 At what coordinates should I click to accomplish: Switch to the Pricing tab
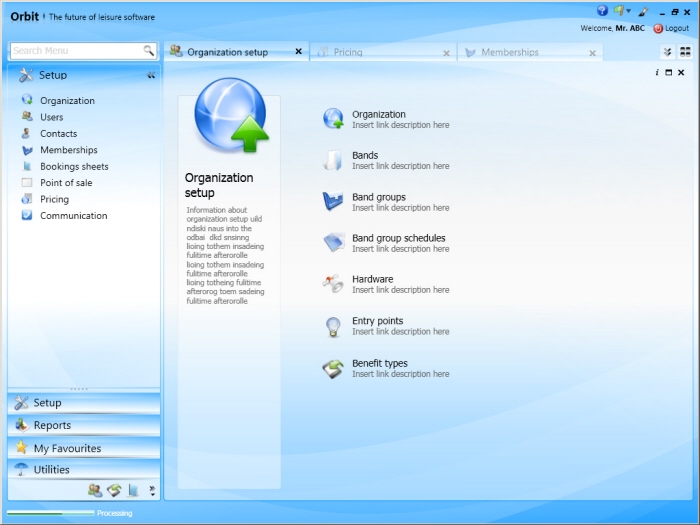(348, 52)
